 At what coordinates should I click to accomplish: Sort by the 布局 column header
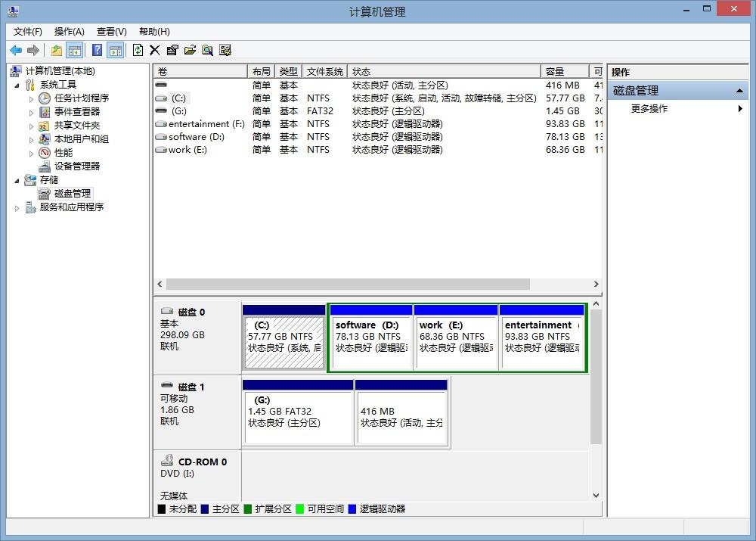[261, 71]
